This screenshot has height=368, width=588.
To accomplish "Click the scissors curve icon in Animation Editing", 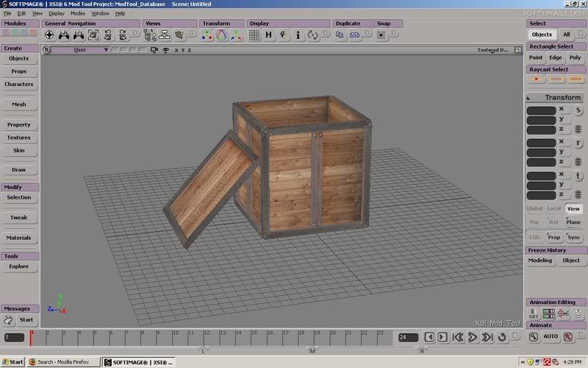I will [563, 314].
